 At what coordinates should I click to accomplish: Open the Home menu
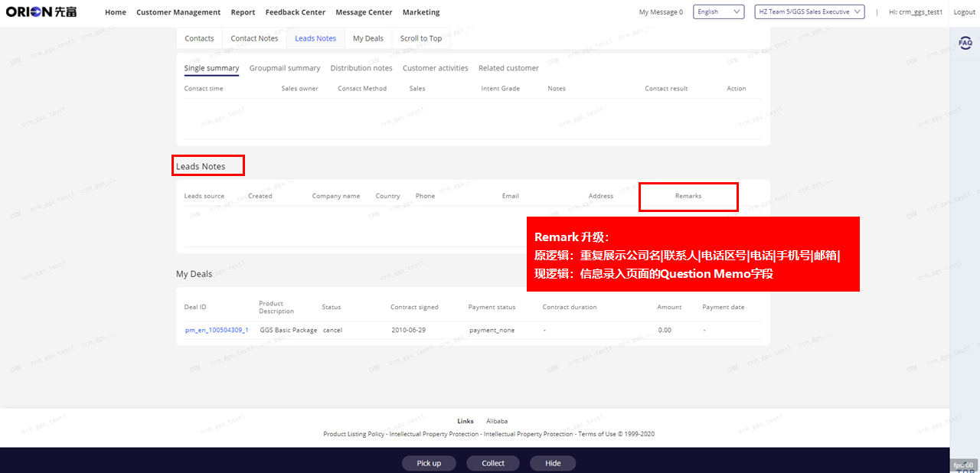point(116,12)
